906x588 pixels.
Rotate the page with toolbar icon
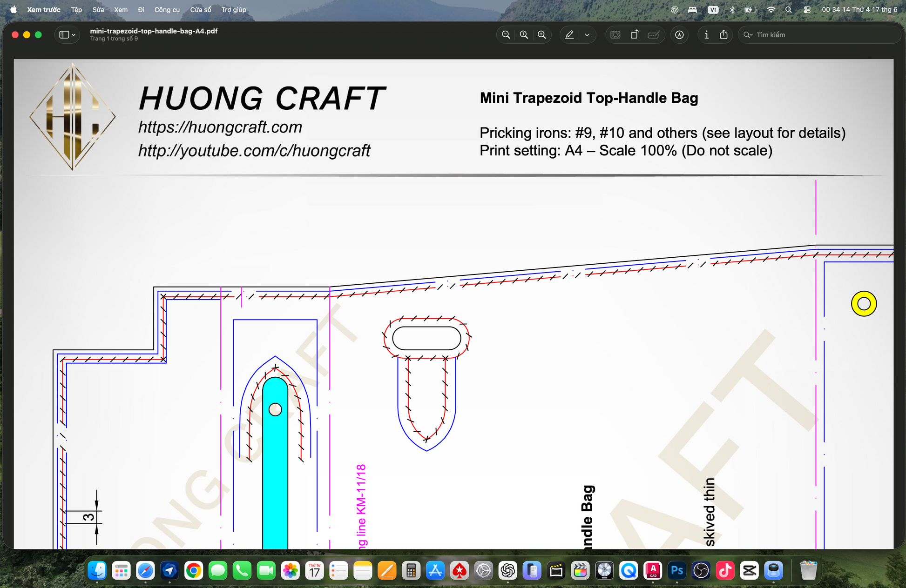pyautogui.click(x=635, y=35)
